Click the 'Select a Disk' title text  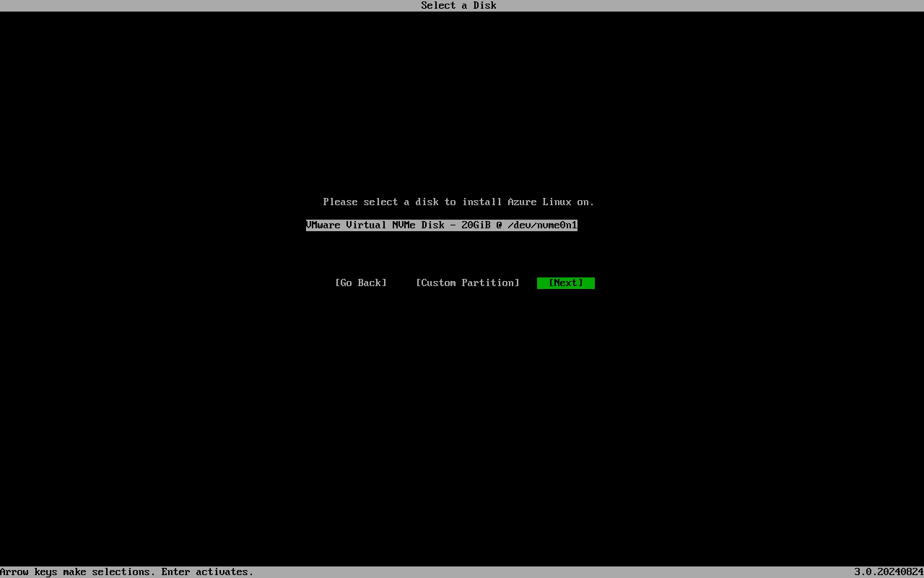coord(459,6)
